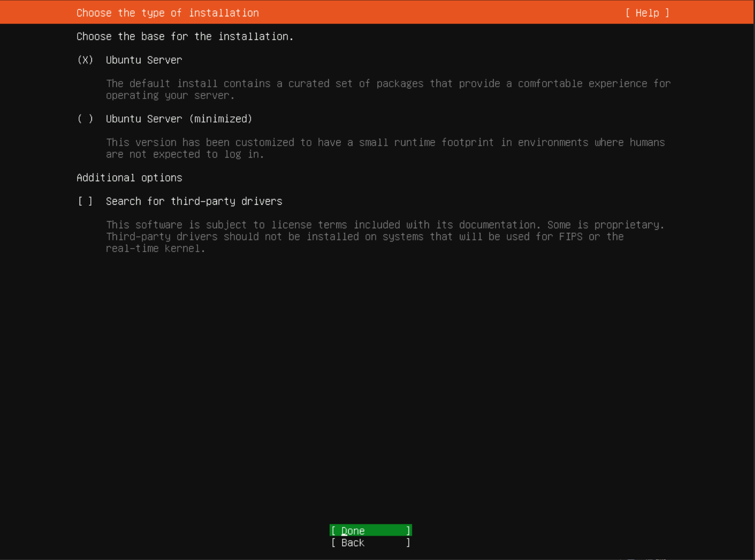Click the third-party drivers label text

point(194,201)
